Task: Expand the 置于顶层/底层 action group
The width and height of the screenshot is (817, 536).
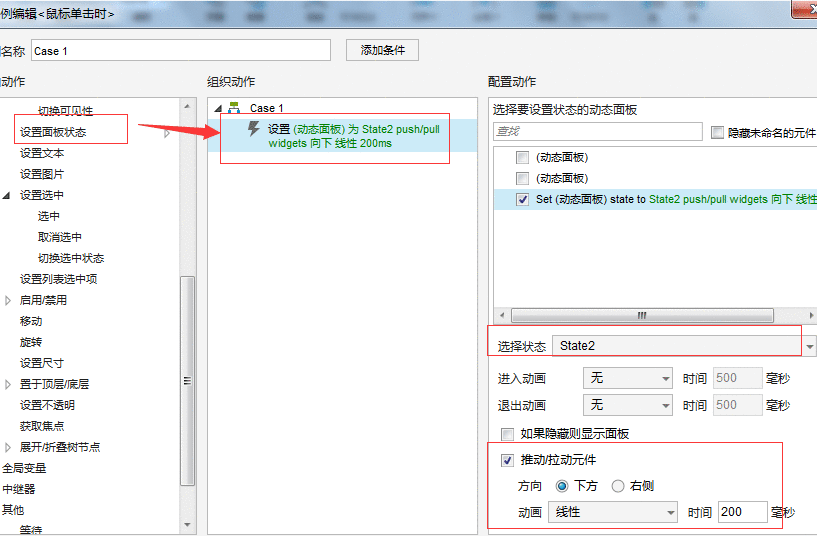Action: click(x=7, y=384)
